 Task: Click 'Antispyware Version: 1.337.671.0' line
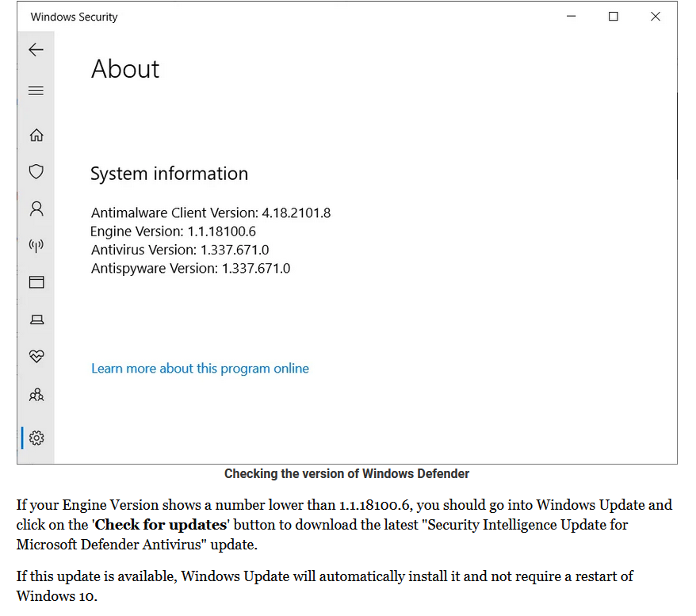pos(190,269)
